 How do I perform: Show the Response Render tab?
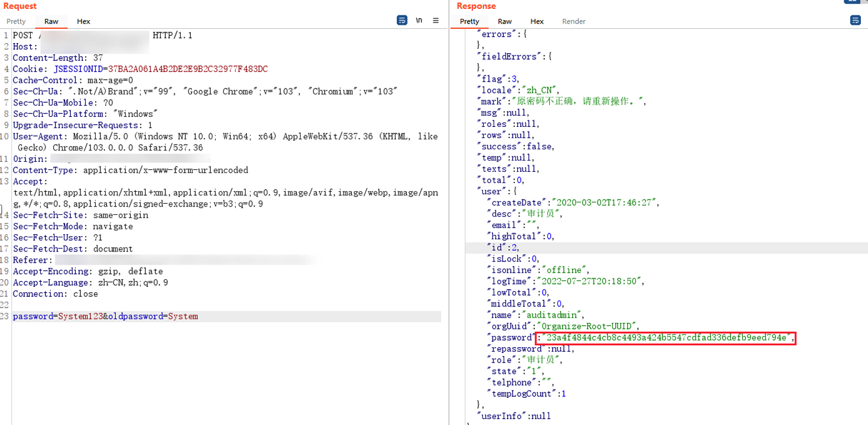click(x=573, y=21)
